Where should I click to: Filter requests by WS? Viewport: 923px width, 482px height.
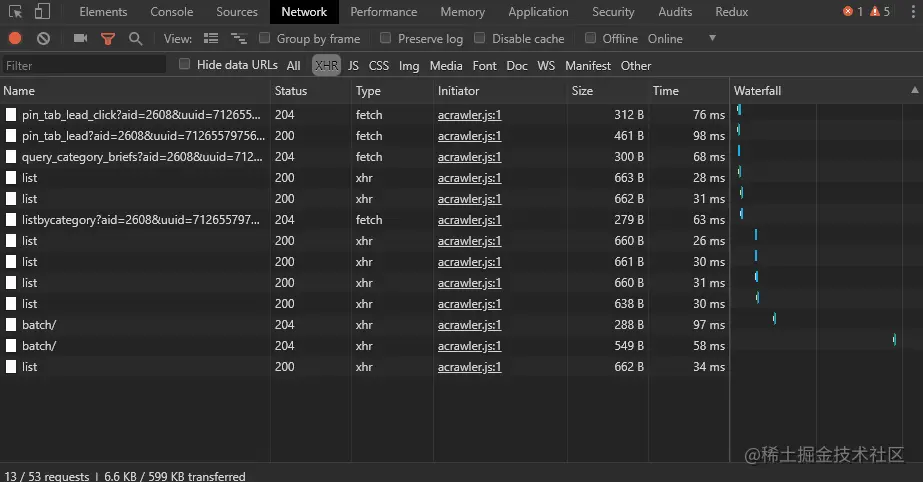pos(546,65)
